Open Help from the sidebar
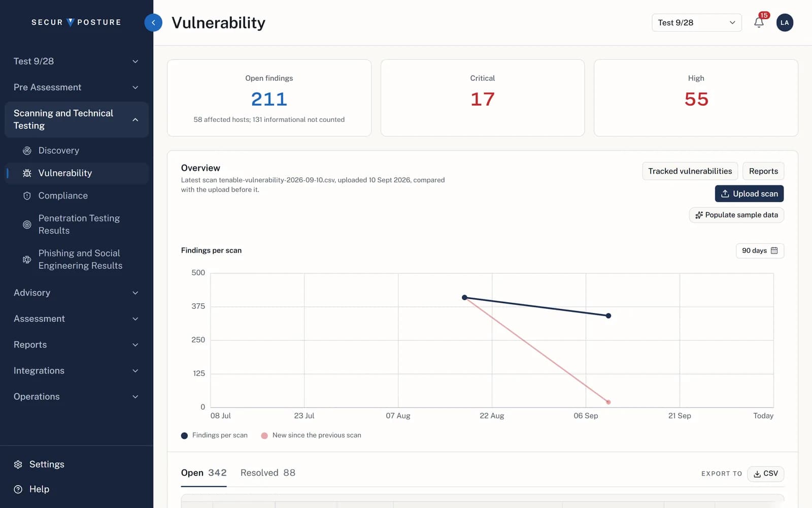This screenshot has width=812, height=508. coord(76,489)
